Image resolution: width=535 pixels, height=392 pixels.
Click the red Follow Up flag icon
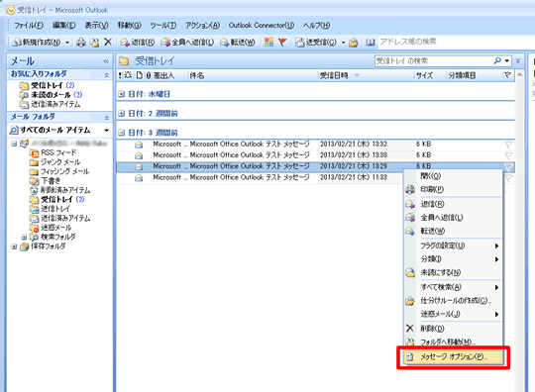282,43
